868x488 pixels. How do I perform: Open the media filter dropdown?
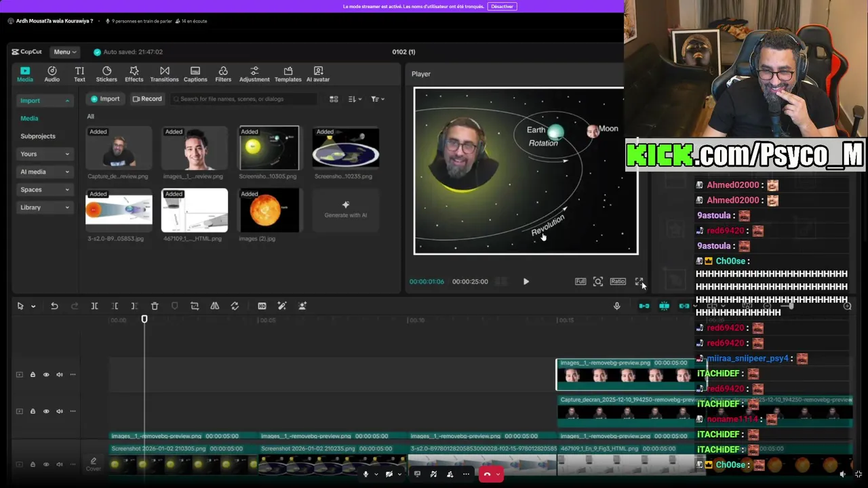tap(378, 99)
